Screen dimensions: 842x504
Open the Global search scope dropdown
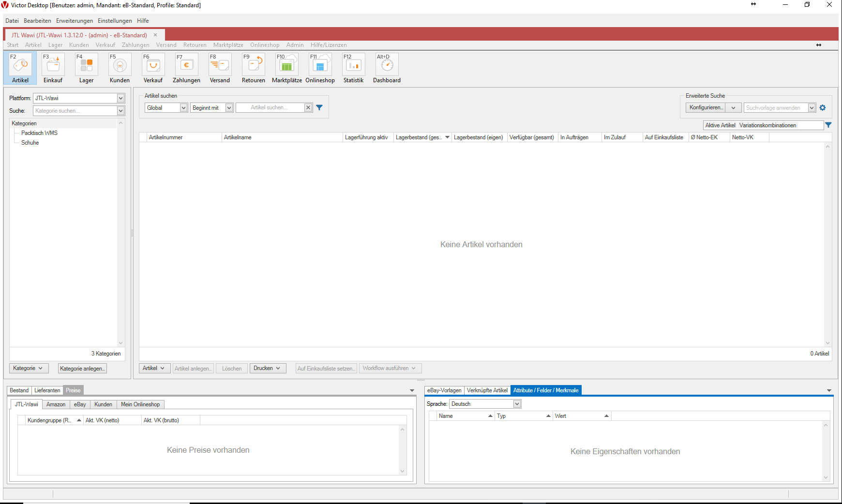click(x=183, y=108)
